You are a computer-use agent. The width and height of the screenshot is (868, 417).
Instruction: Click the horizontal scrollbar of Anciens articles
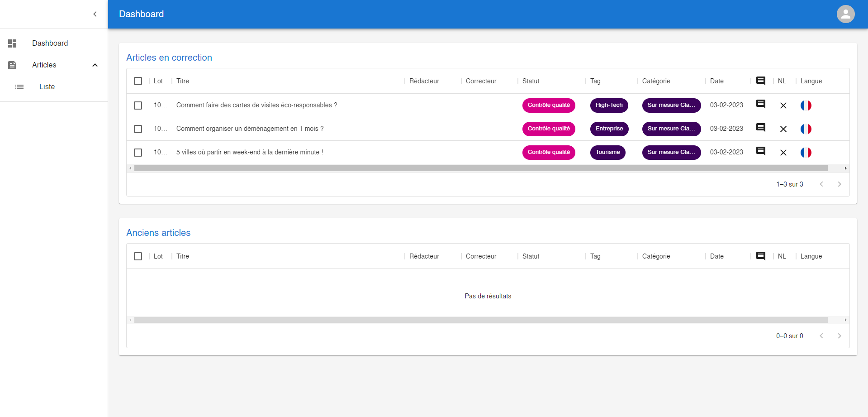[481, 320]
